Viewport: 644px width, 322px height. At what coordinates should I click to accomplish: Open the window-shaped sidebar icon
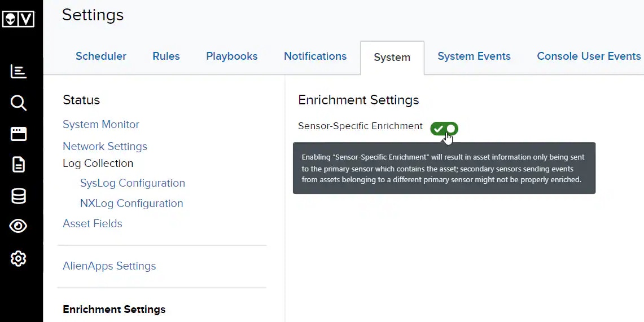pos(19,134)
